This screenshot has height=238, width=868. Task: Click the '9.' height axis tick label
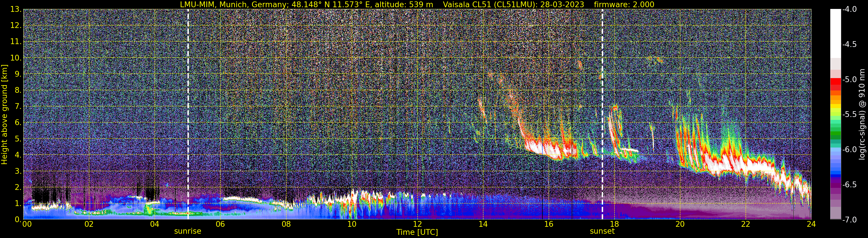(18, 74)
